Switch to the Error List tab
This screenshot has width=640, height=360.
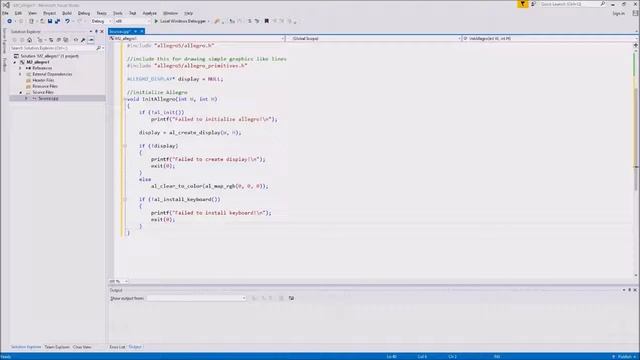[117, 347]
